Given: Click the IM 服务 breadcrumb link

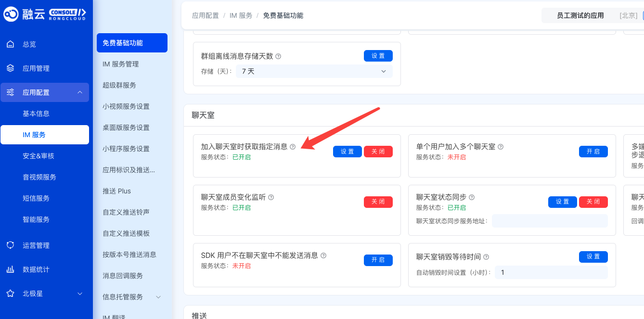Looking at the screenshot, I should pyautogui.click(x=241, y=15).
